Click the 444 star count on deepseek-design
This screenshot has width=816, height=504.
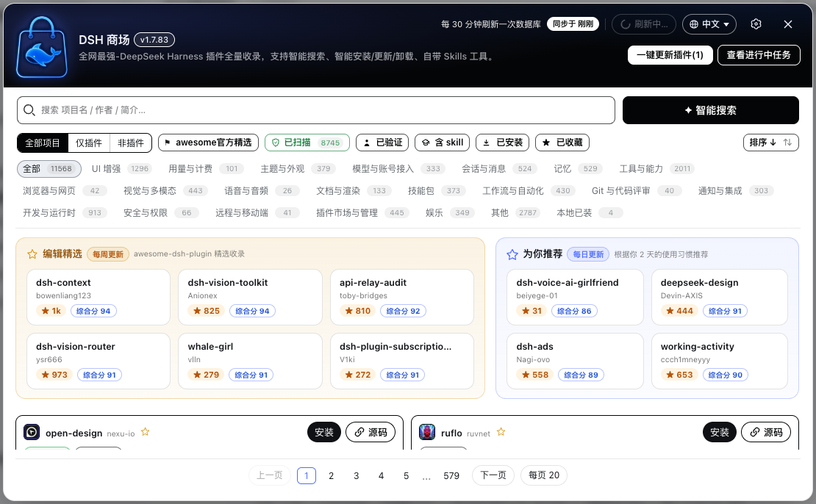pyautogui.click(x=680, y=311)
